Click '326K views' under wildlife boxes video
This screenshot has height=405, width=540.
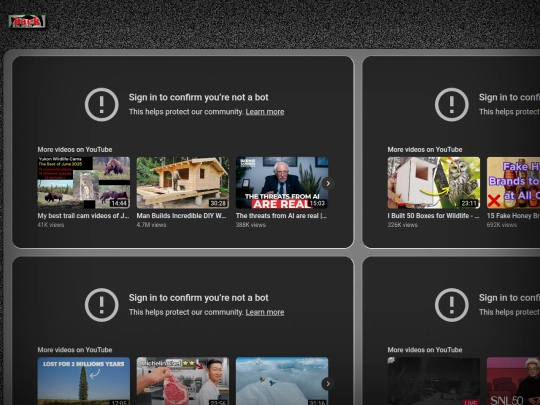click(x=403, y=225)
